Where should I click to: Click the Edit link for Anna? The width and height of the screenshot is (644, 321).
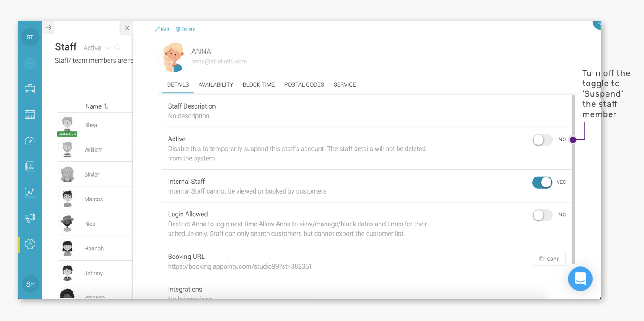[x=162, y=30]
